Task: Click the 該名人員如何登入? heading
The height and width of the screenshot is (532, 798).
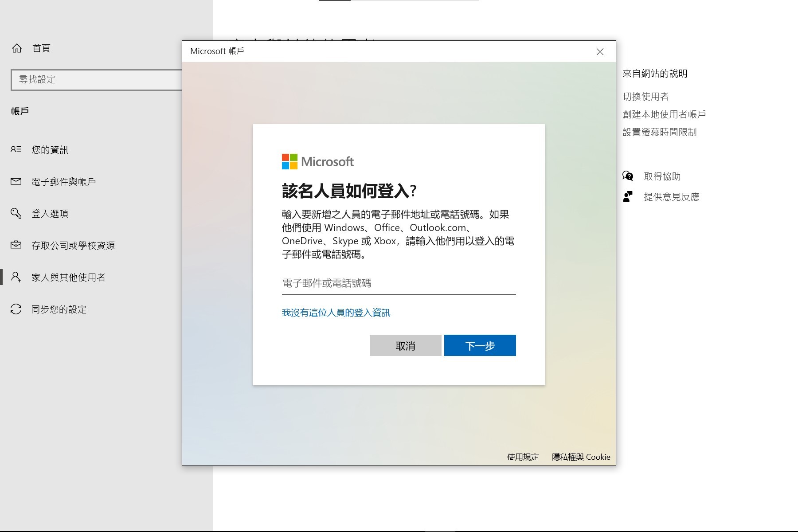Action: (x=349, y=191)
